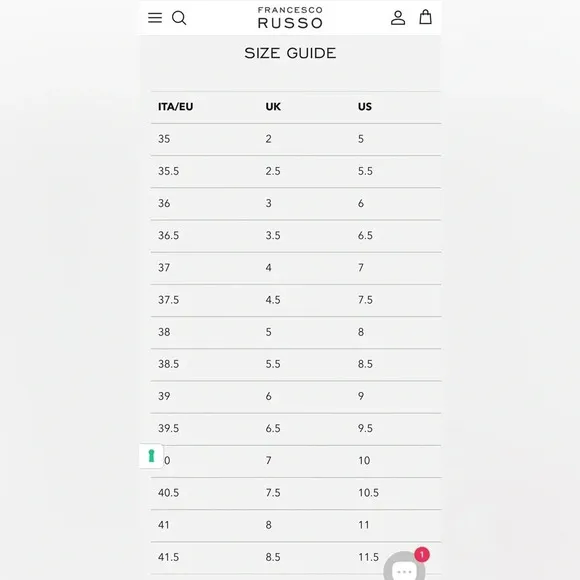Select the ITA/EU column header
This screenshot has height=580, width=580.
(x=175, y=107)
